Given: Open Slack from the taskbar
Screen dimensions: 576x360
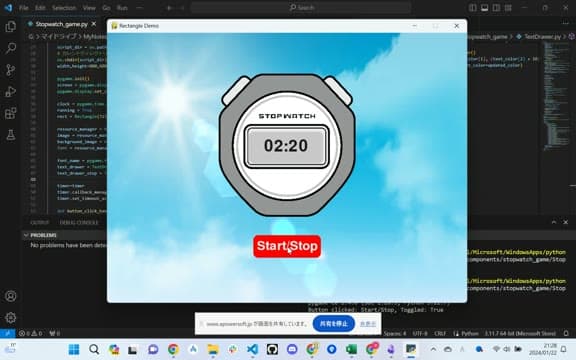Looking at the screenshot, I should (x=233, y=349).
